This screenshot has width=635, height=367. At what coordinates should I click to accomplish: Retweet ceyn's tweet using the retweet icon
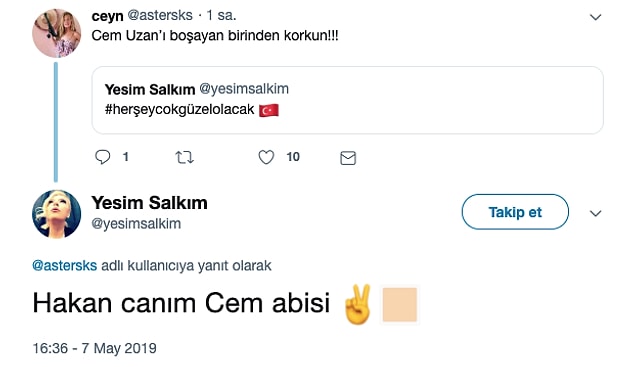click(184, 157)
